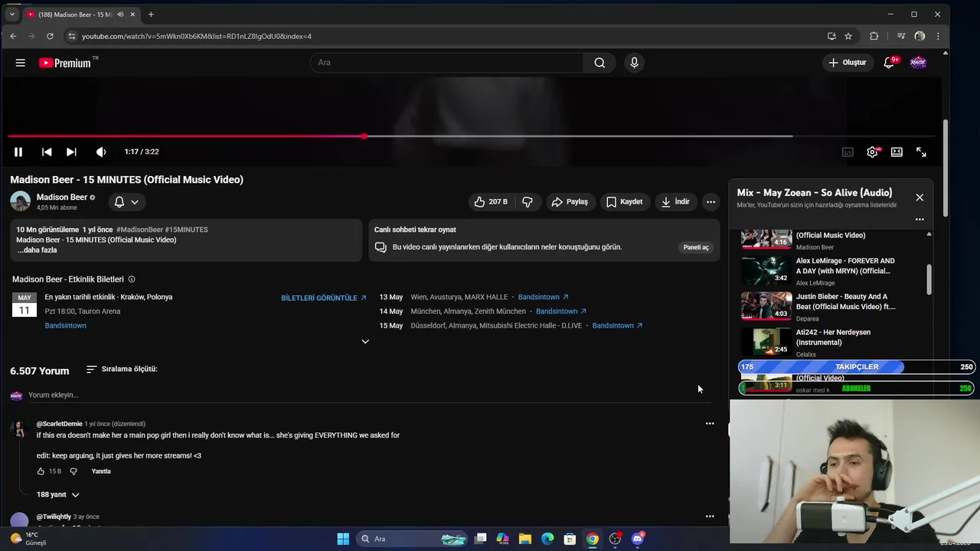Expand description with ...daha fazla
The height and width of the screenshot is (551, 980).
coord(37,250)
